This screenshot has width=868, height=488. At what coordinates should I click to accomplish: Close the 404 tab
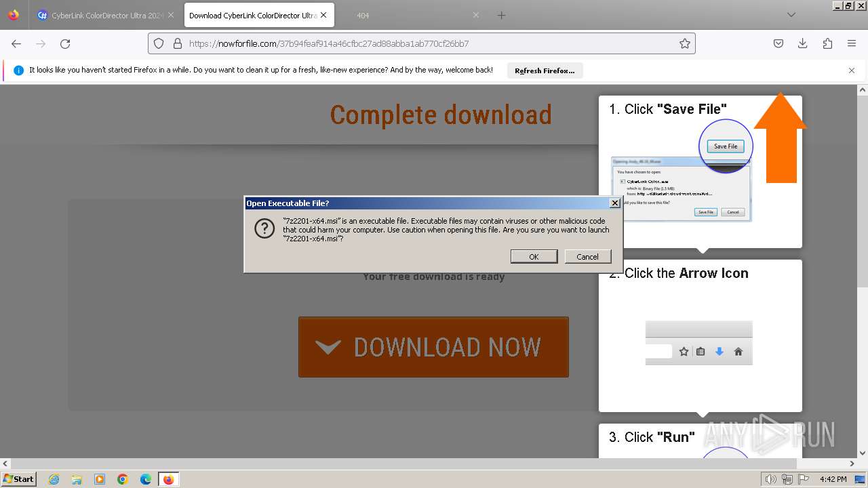476,15
